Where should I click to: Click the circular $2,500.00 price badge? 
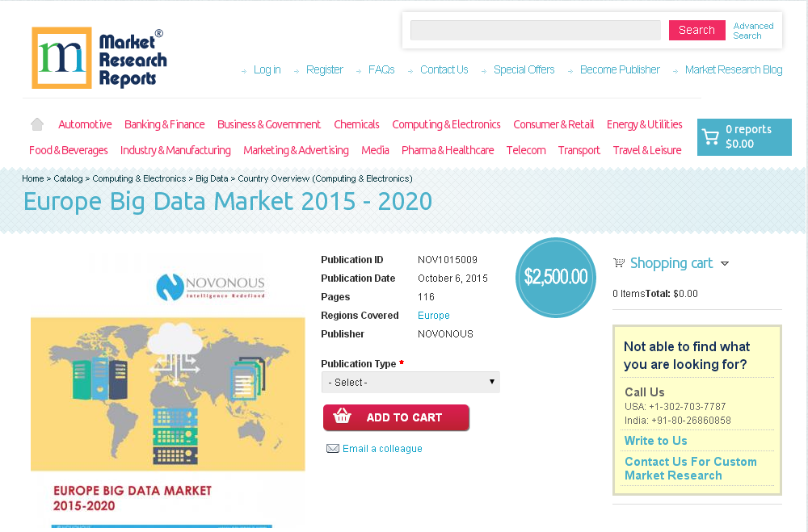555,277
